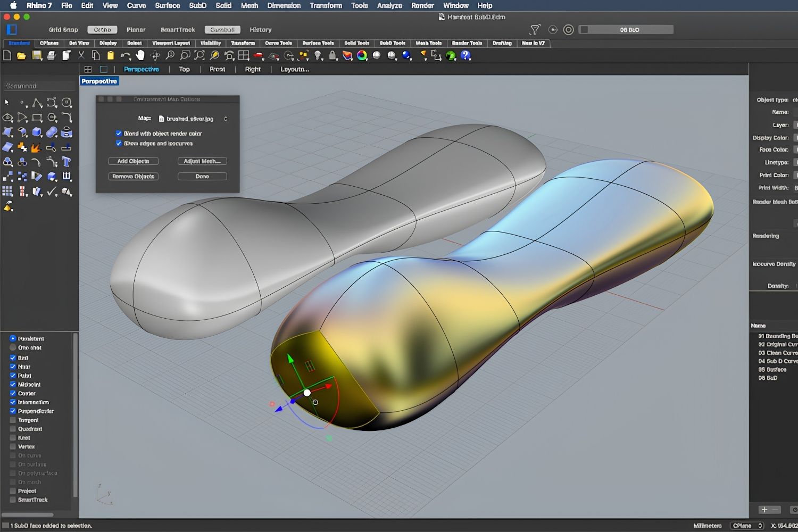Click the Undo arrow icon
This screenshot has height=532, width=798.
click(x=126, y=55)
